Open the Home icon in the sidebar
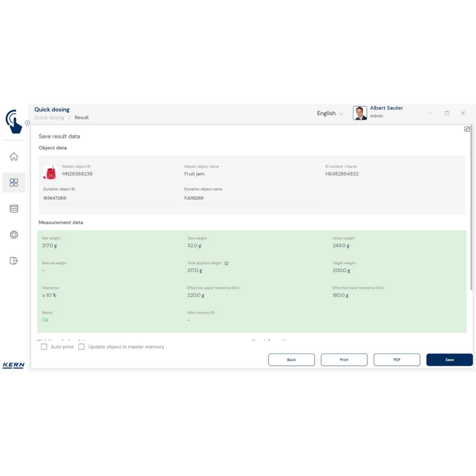This screenshot has width=476, height=476. point(14,157)
